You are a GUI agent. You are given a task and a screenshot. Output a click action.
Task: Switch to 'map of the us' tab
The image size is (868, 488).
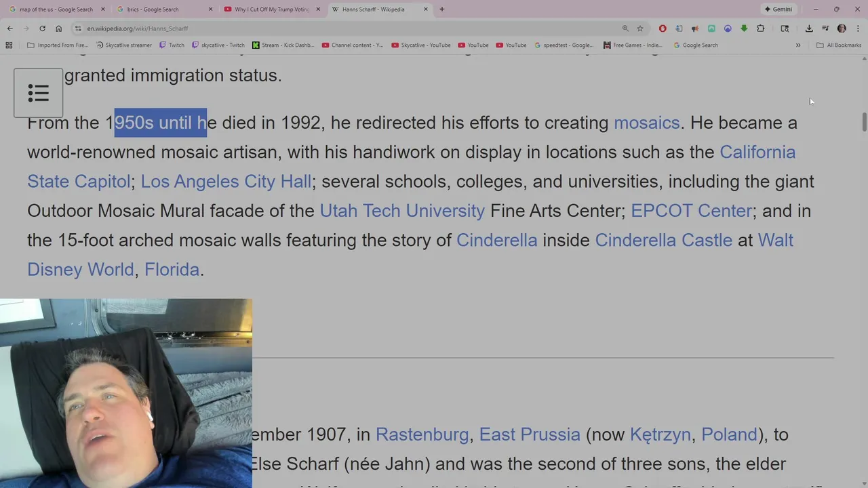click(x=56, y=9)
